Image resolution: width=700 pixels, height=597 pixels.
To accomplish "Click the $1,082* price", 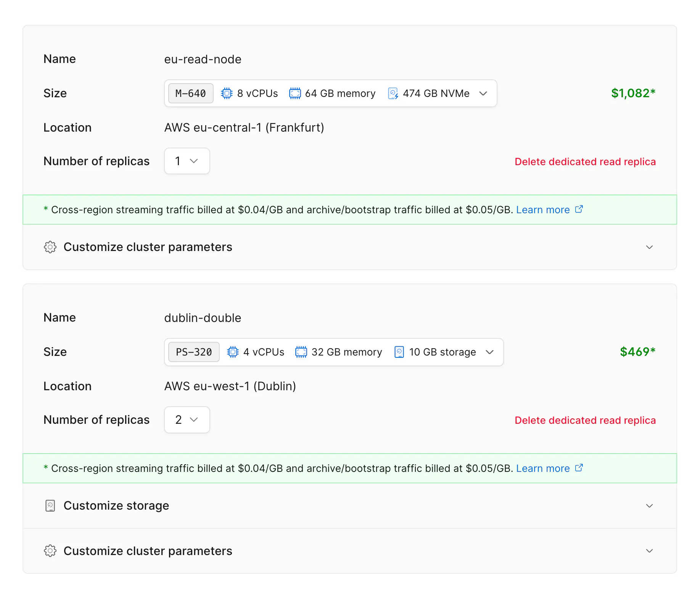I will click(633, 93).
